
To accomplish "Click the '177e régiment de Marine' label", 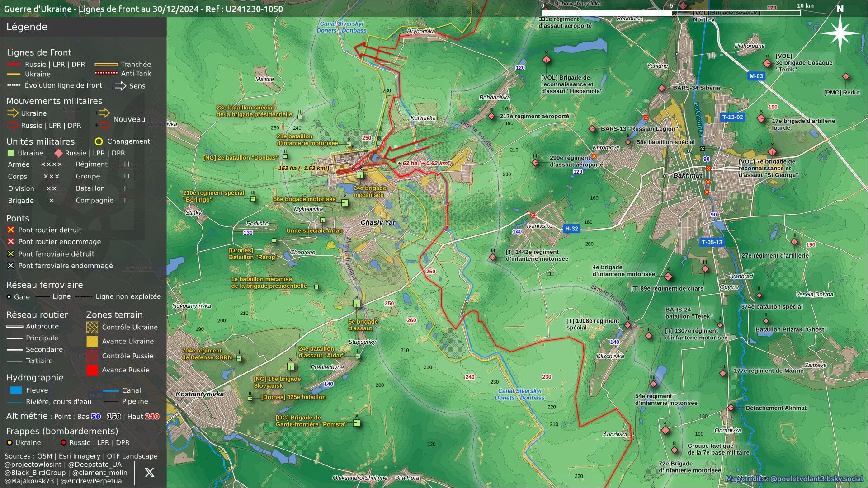I will click(x=769, y=371).
